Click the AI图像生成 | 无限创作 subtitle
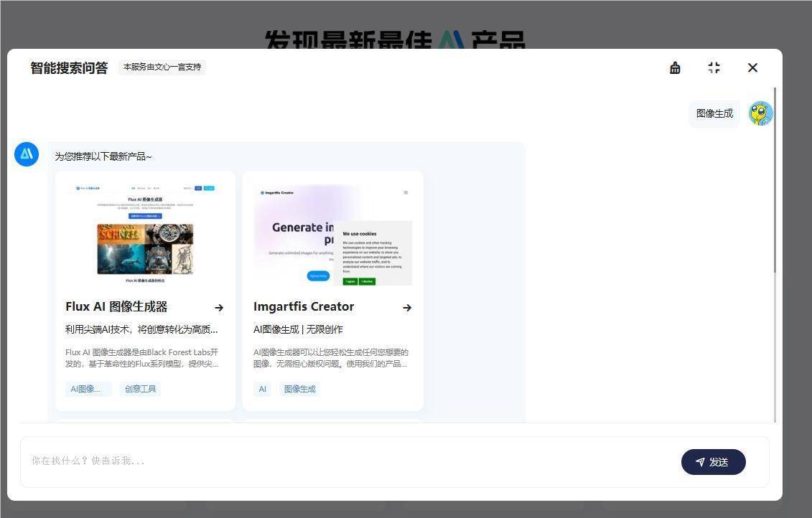The height and width of the screenshot is (518, 812). click(298, 329)
